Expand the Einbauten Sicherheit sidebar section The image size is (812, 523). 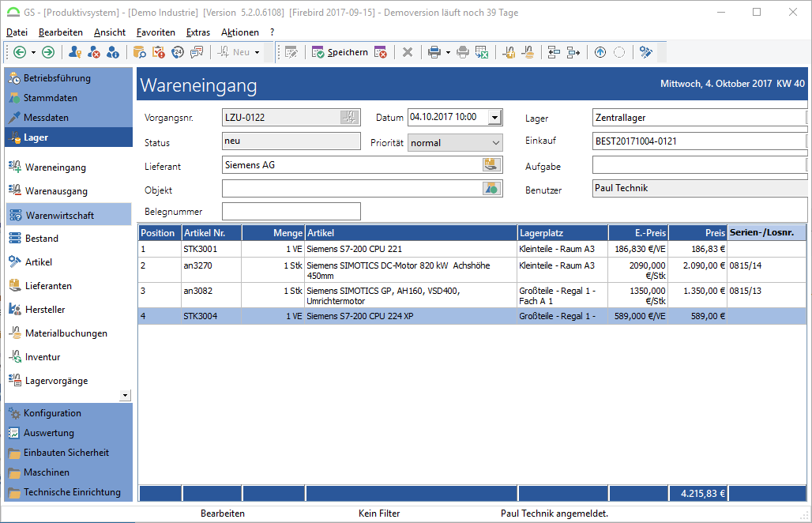point(69,453)
